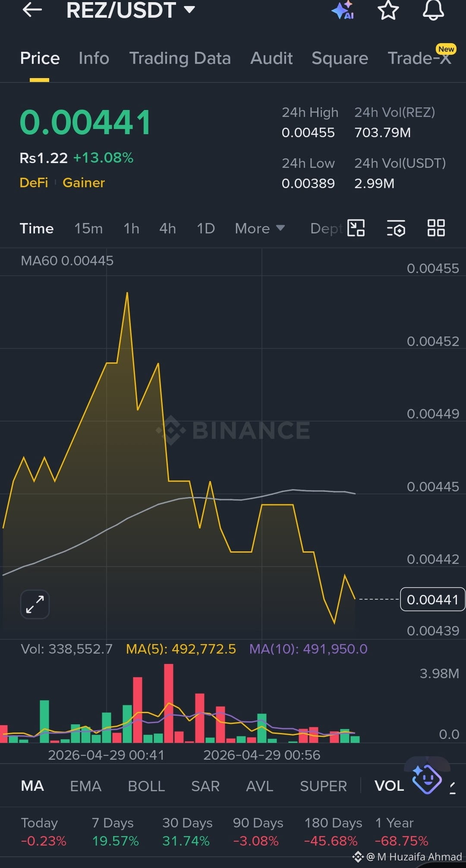Expand chart to fullscreen icon
Image resolution: width=466 pixels, height=868 pixels.
click(x=35, y=604)
